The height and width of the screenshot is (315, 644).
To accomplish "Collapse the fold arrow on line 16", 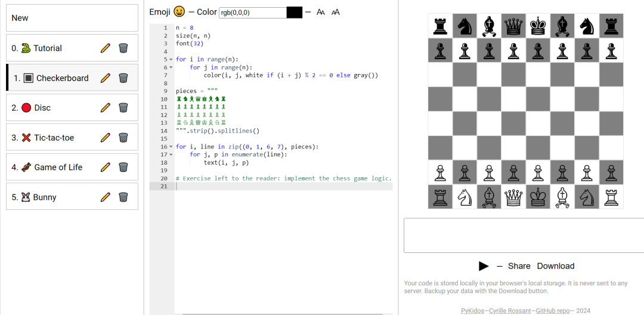I will tap(171, 147).
